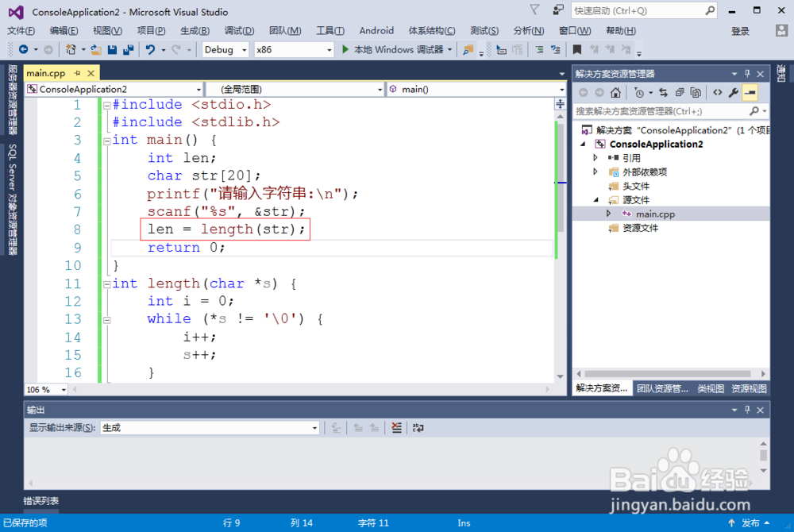Toggle pin on the main.cpp tab
Image resolution: width=794 pixels, height=532 pixels.
pyautogui.click(x=78, y=73)
